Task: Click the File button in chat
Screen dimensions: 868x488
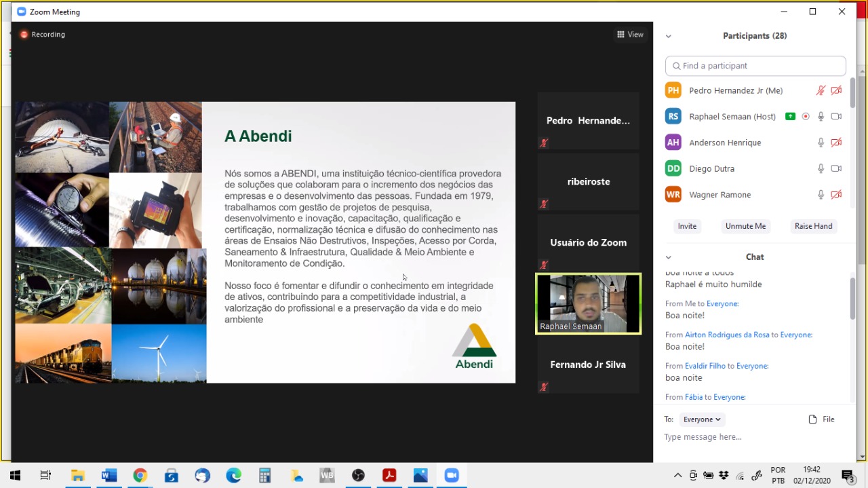Action: [822, 419]
